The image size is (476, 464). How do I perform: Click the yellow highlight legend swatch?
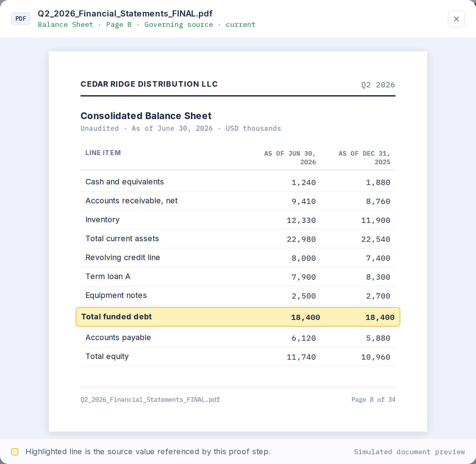(x=15, y=452)
